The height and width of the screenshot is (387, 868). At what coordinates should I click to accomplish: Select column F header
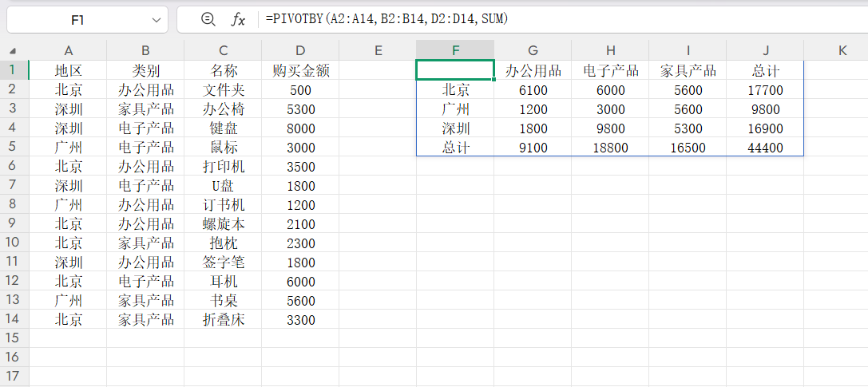(455, 50)
